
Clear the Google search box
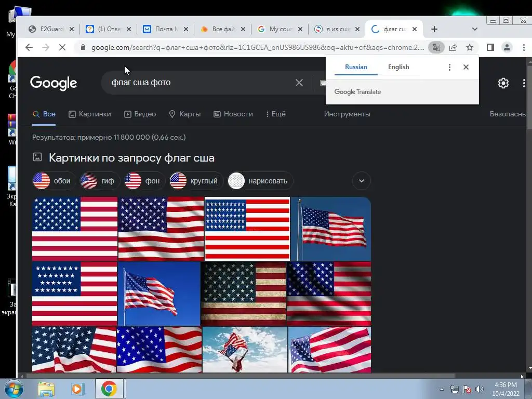tap(299, 83)
